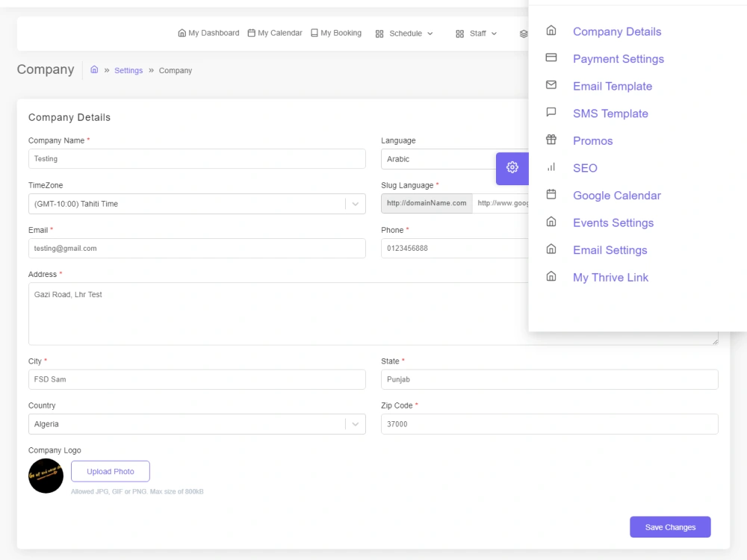
Task: Click the company logo thumbnail
Action: click(x=46, y=476)
